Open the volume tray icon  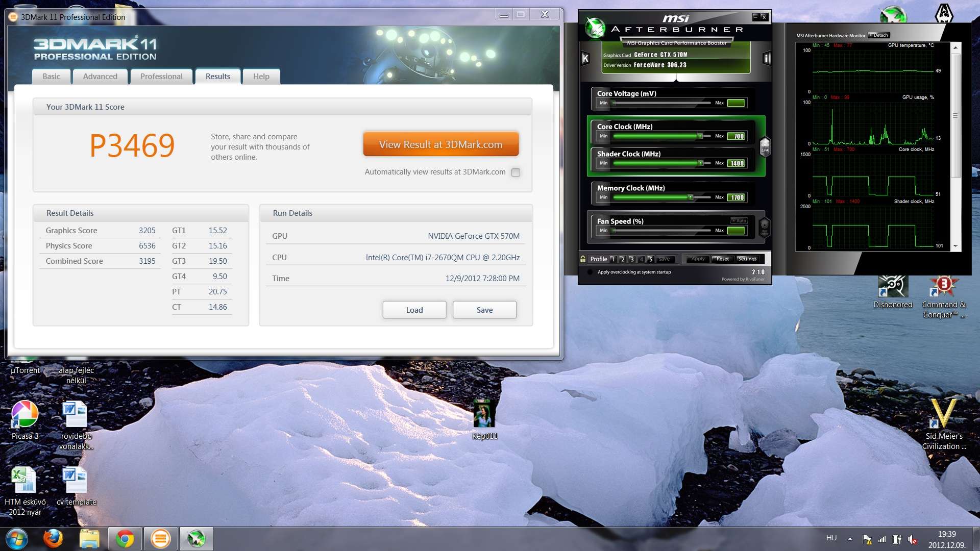click(x=912, y=539)
